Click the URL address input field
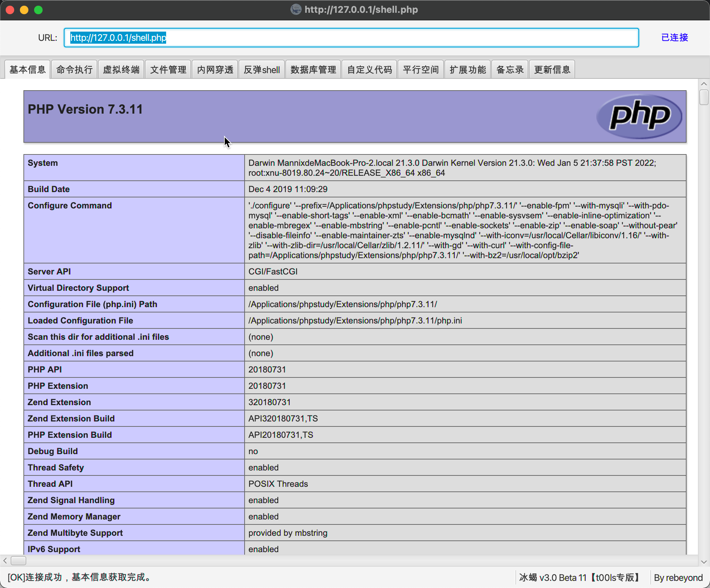This screenshot has width=710, height=588. point(351,38)
